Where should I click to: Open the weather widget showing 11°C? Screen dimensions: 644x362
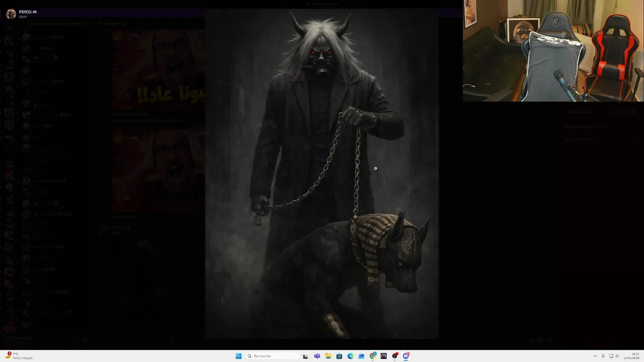19,355
